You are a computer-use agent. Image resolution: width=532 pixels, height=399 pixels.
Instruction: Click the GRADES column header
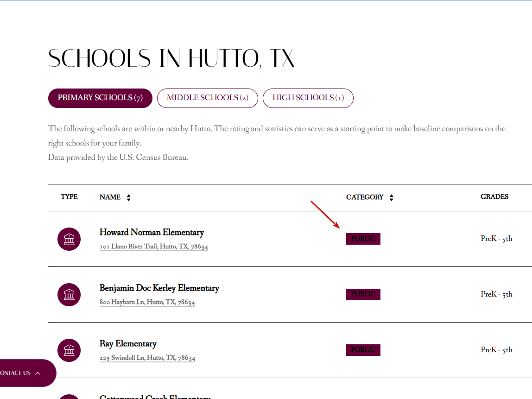(494, 197)
